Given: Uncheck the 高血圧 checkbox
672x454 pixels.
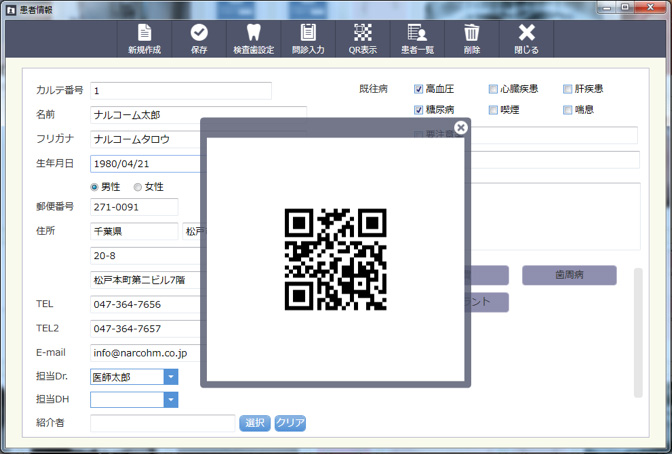Looking at the screenshot, I should click(x=418, y=89).
